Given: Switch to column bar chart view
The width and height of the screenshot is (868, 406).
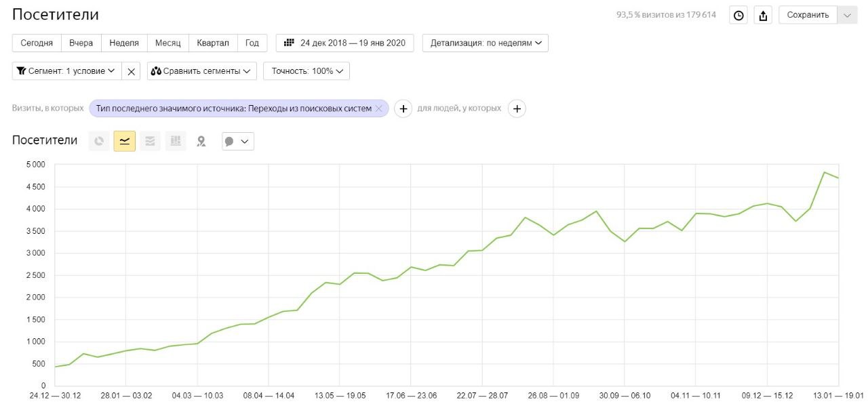Looking at the screenshot, I should [x=176, y=141].
